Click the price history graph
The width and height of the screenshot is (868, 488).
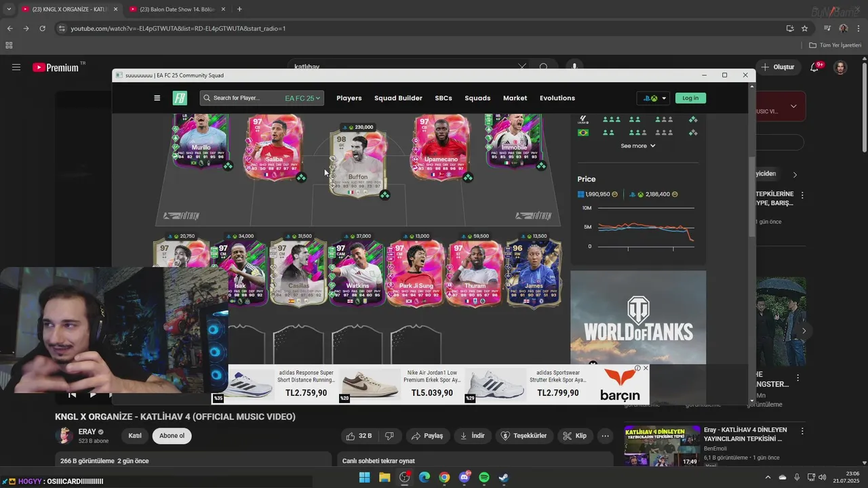click(638, 228)
